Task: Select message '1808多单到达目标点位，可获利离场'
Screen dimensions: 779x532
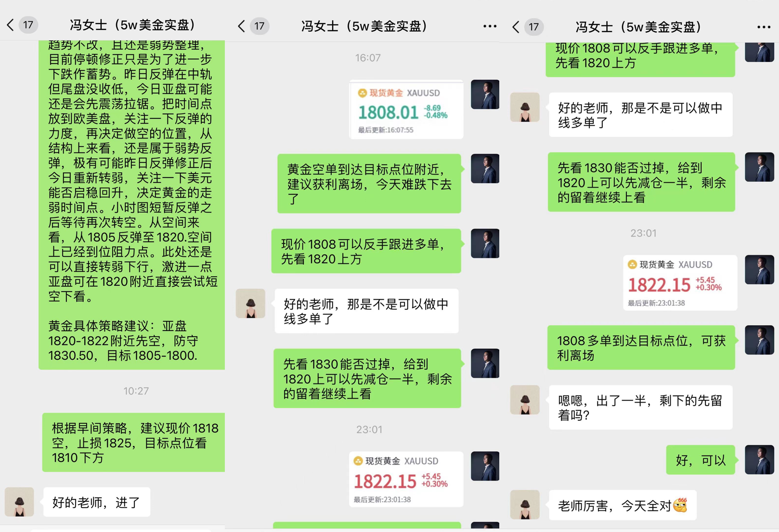Action: [x=641, y=348]
